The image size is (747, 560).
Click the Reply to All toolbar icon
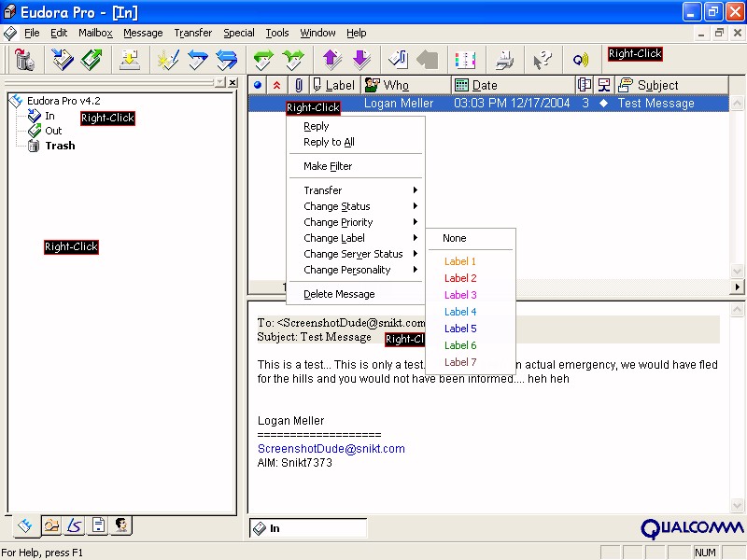(x=226, y=60)
